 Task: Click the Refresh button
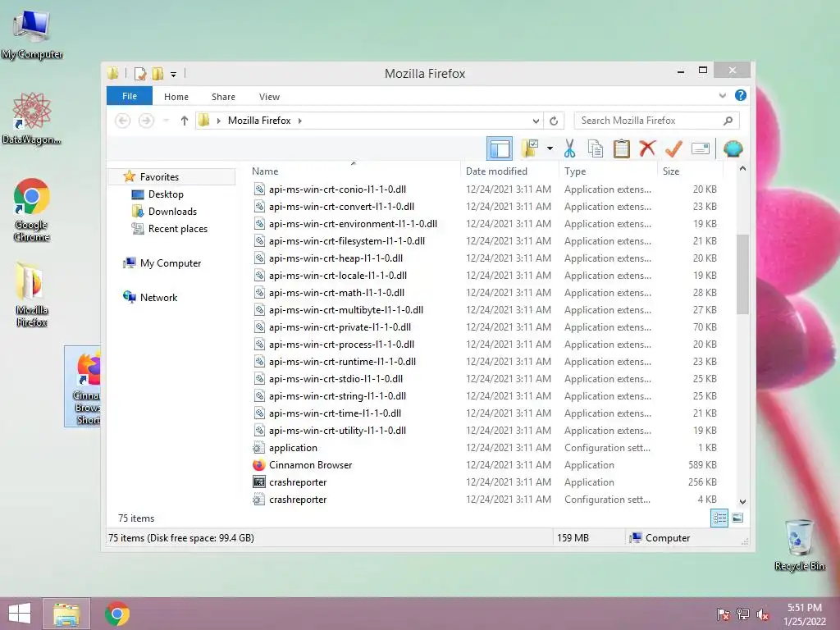tap(554, 121)
